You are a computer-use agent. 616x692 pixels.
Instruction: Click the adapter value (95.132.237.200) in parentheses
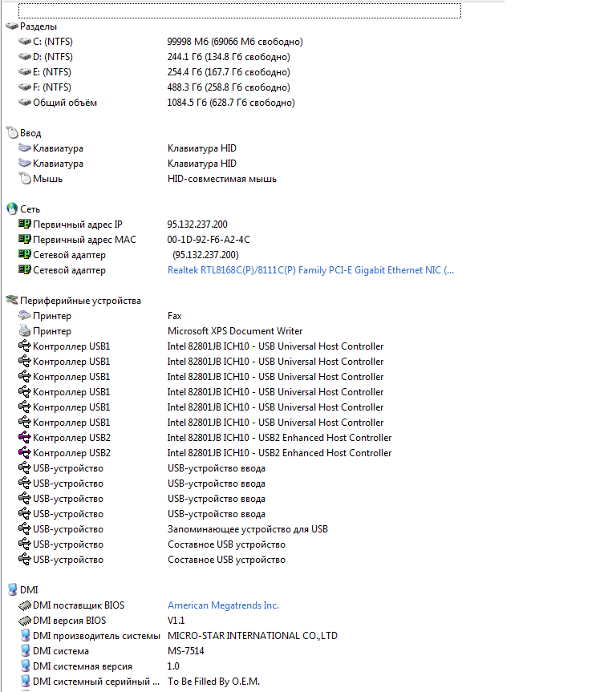206,255
